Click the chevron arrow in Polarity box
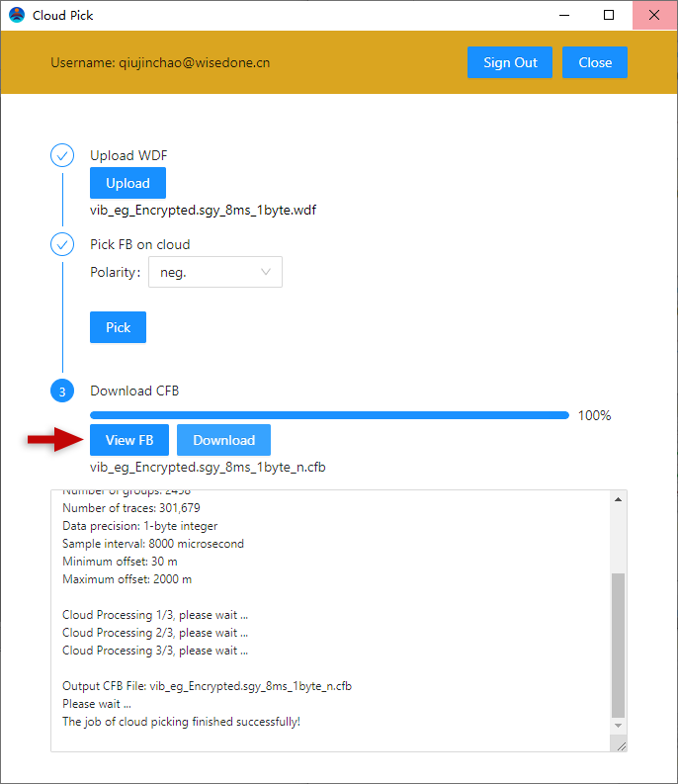Image resolution: width=678 pixels, height=784 pixels. pos(266,272)
